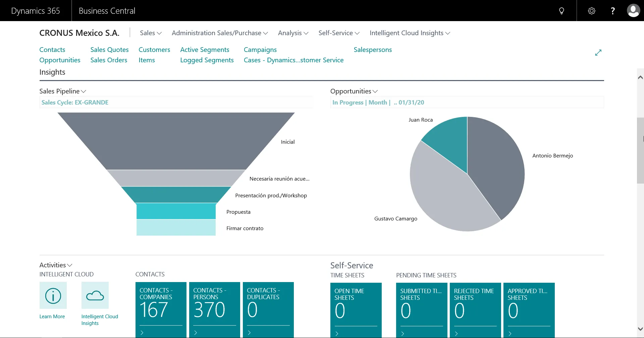Click the Dynamics 365 logo
644x338 pixels.
(x=35, y=10)
